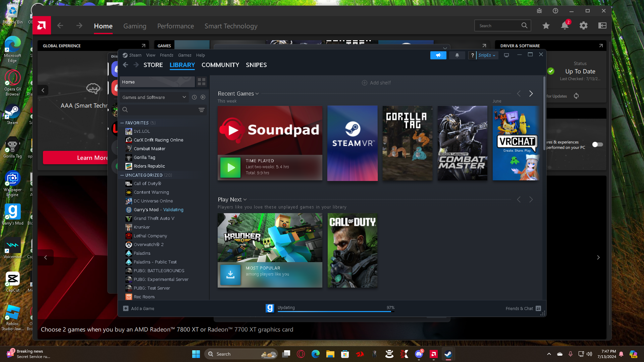Show hidden system tray icons chevron
Image resolution: width=644 pixels, height=362 pixels.
[x=549, y=354]
